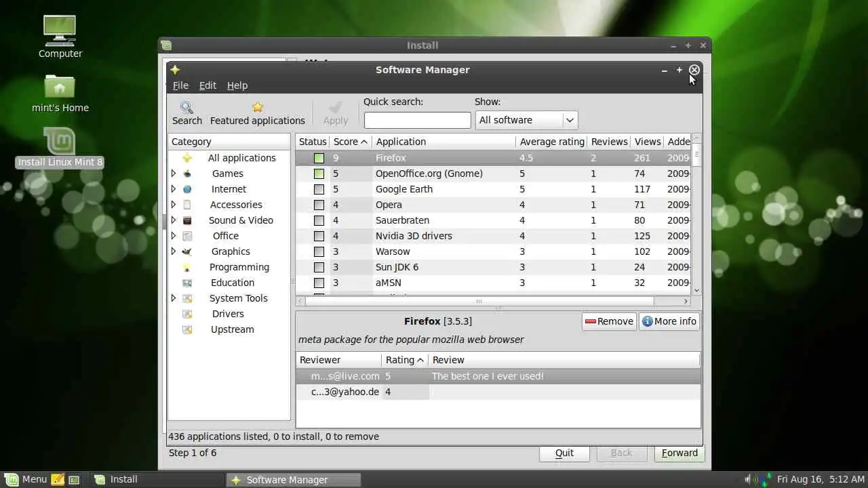
Task: Expand the Internet category tree
Action: 174,189
